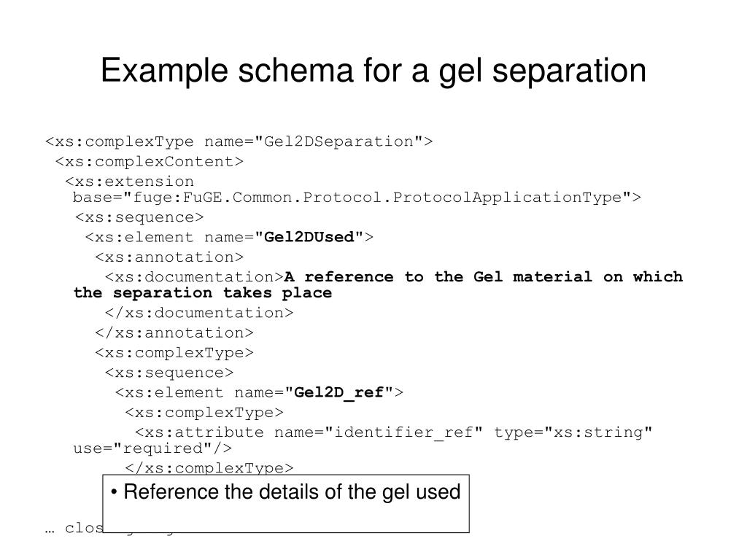This screenshot has height=560, width=747.
Task: Click the xs:extension tag line
Action: tap(130, 182)
